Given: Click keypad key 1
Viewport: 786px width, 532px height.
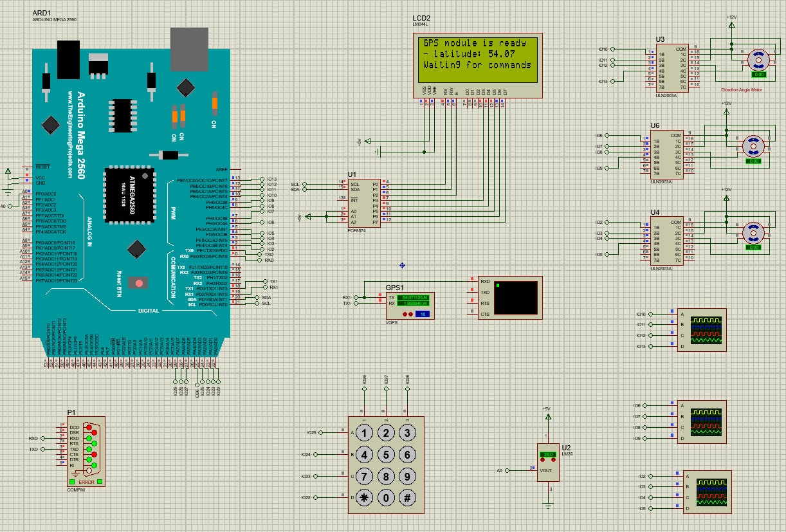Looking at the screenshot, I should (365, 434).
